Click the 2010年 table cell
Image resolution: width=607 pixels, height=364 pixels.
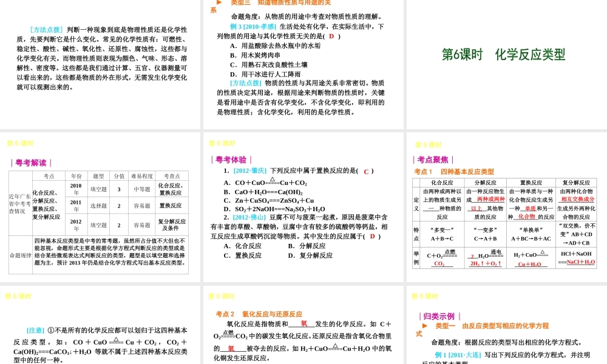tap(76, 189)
